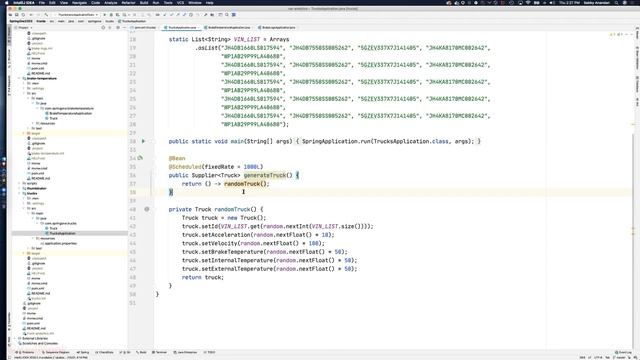
Task: Click VIN_LIST declaration on line 18
Action: [x=247, y=39]
